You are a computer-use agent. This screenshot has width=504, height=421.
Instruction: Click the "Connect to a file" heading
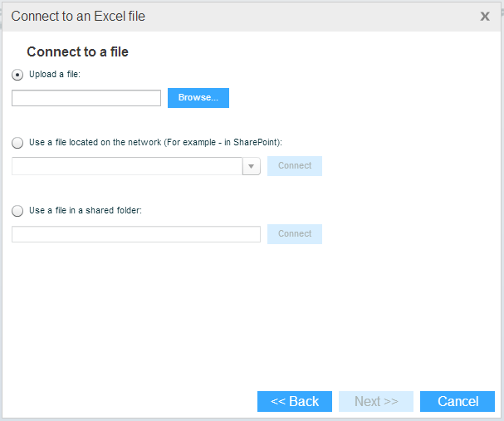pos(77,51)
